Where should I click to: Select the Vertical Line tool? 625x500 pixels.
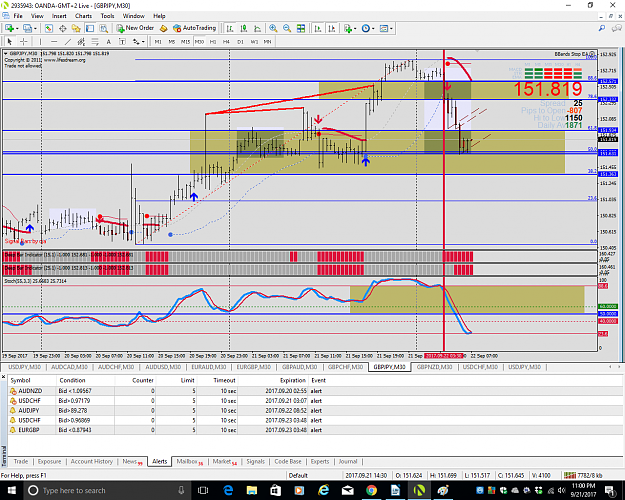(40, 41)
